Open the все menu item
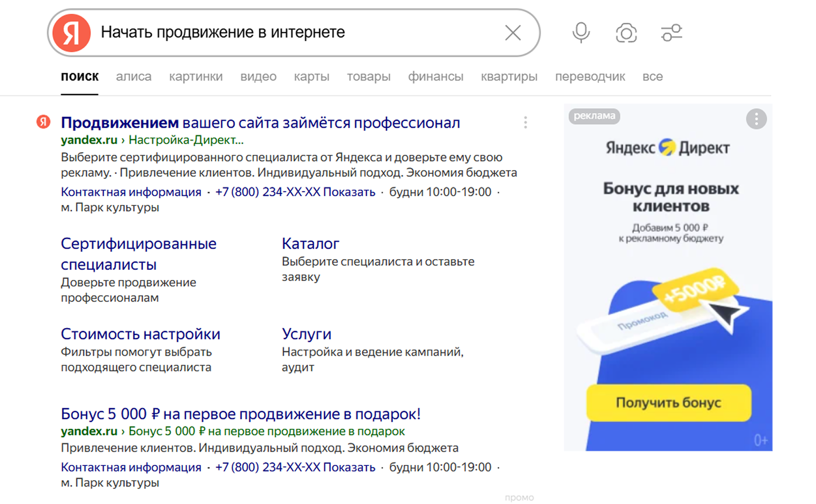Image resolution: width=816 pixels, height=504 pixels. pyautogui.click(x=652, y=77)
